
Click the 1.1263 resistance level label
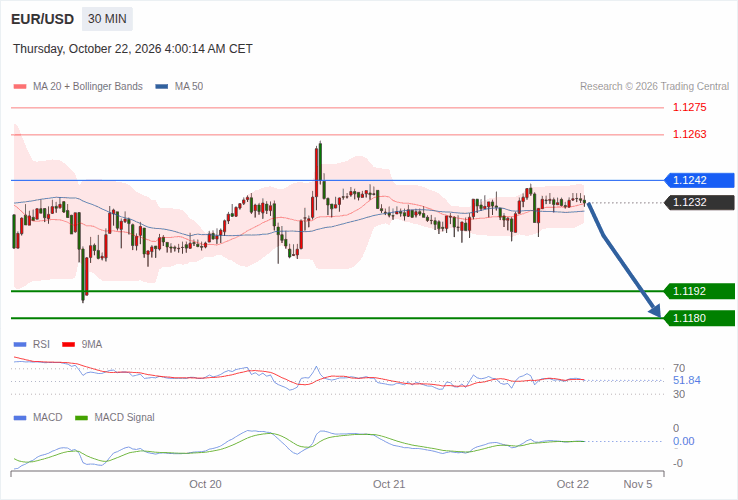690,134
